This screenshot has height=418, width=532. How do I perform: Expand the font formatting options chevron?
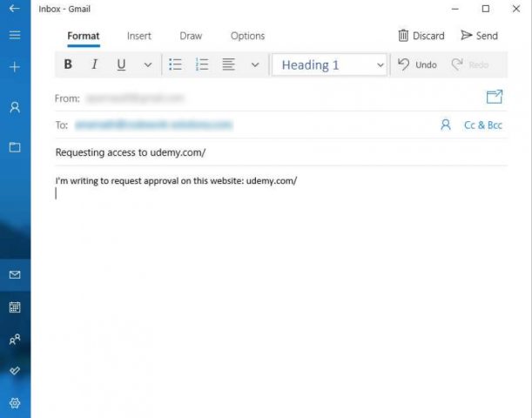coord(147,64)
